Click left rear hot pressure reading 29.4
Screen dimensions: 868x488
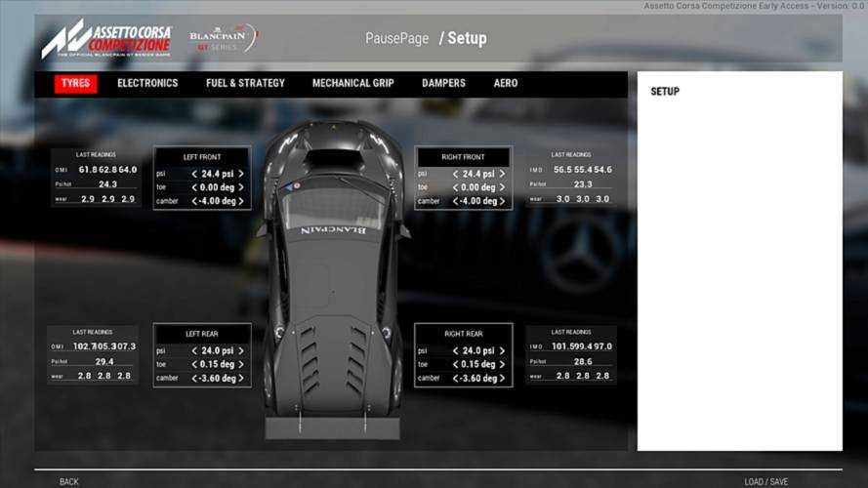click(x=104, y=361)
